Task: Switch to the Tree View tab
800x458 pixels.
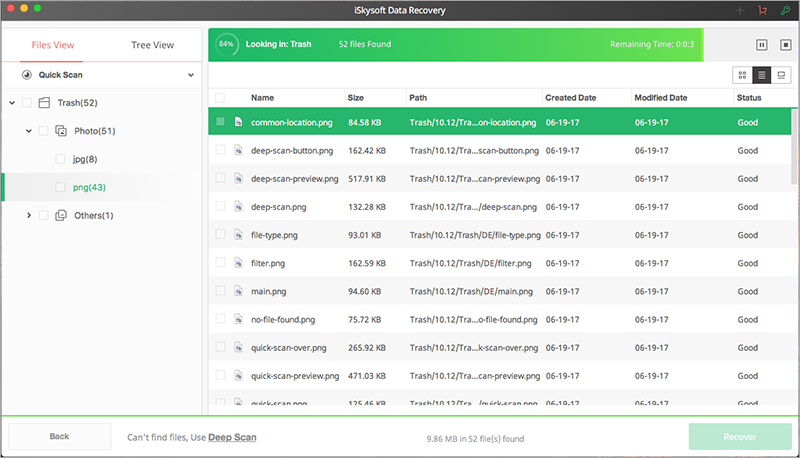Action: tap(153, 45)
